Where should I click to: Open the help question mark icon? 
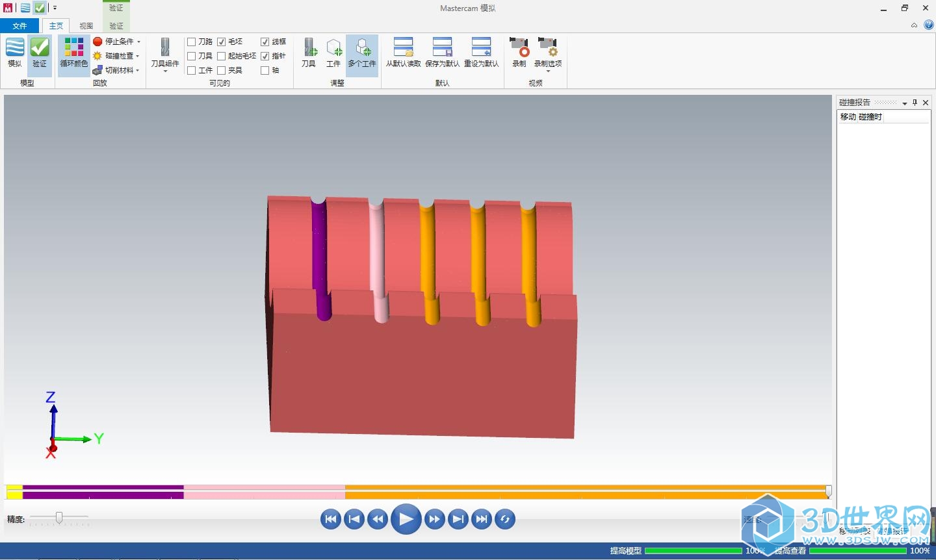coord(928,25)
